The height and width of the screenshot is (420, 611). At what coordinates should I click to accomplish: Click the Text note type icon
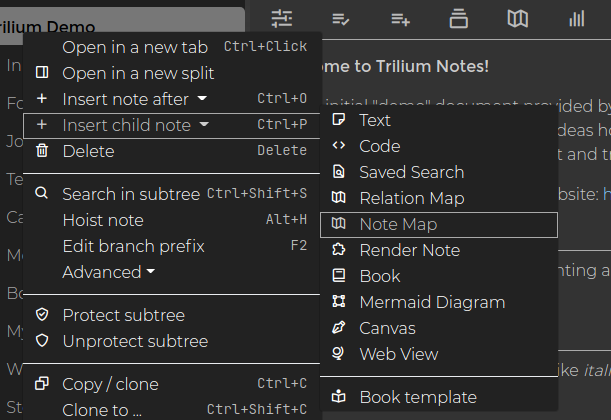coord(339,120)
